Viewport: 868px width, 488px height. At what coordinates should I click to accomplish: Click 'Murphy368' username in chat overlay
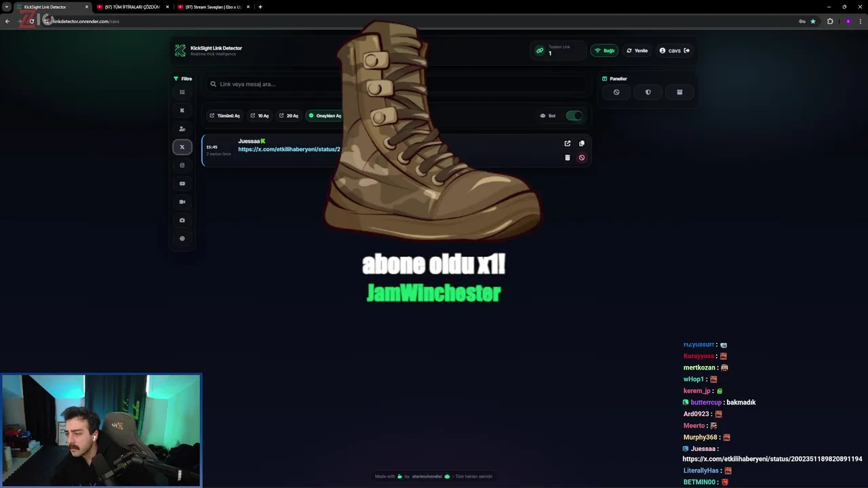tap(701, 437)
